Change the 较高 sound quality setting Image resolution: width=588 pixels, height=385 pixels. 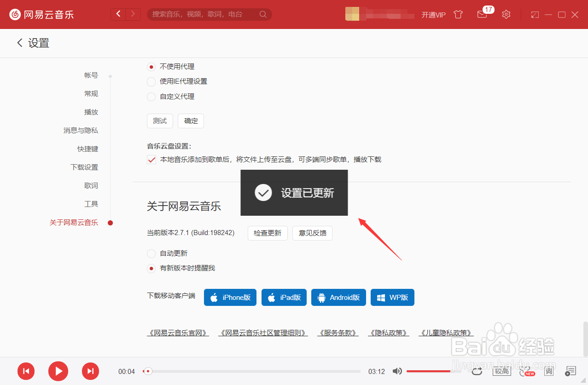click(x=501, y=371)
